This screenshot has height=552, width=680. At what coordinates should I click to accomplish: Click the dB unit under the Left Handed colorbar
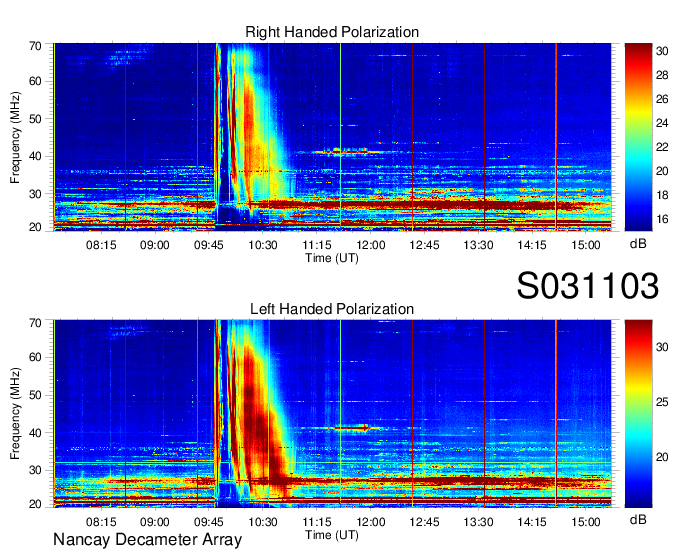point(638,520)
